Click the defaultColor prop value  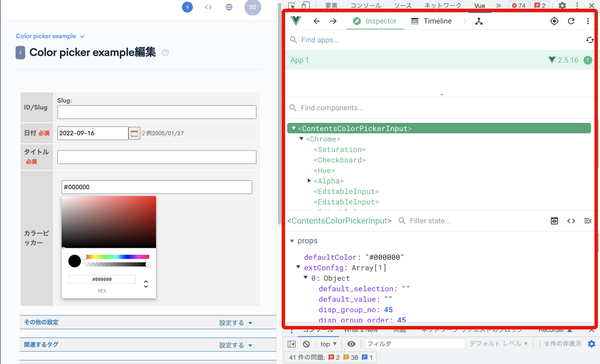(x=385, y=257)
